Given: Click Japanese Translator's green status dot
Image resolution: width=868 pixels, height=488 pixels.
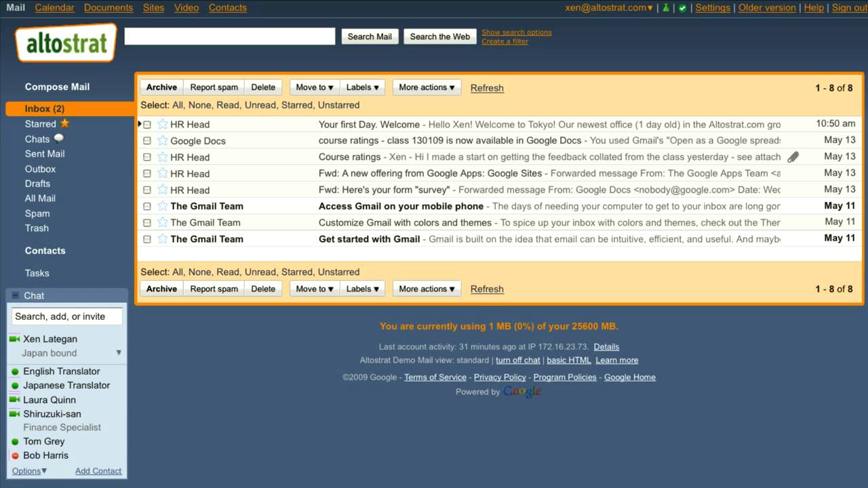Looking at the screenshot, I should [x=15, y=386].
